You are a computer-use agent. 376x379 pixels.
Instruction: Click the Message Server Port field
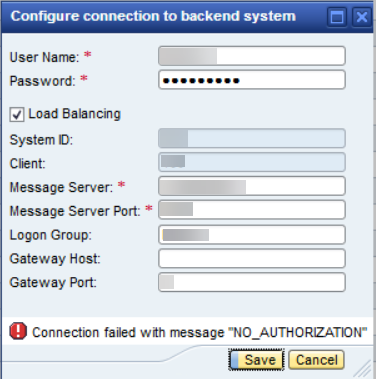(x=252, y=210)
